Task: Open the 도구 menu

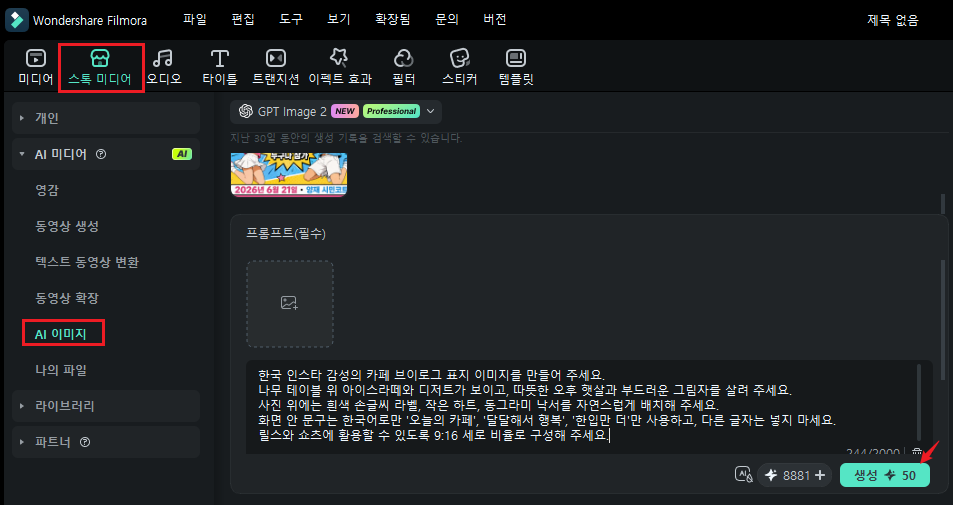Action: (291, 19)
